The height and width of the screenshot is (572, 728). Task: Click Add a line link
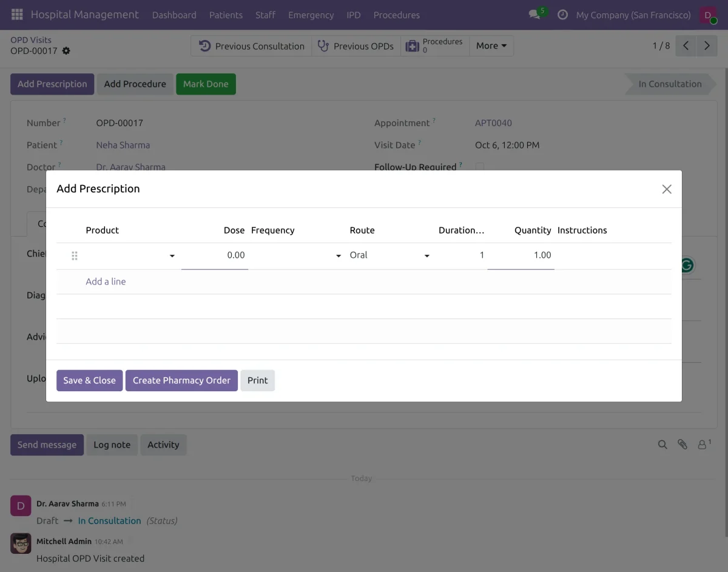point(106,281)
